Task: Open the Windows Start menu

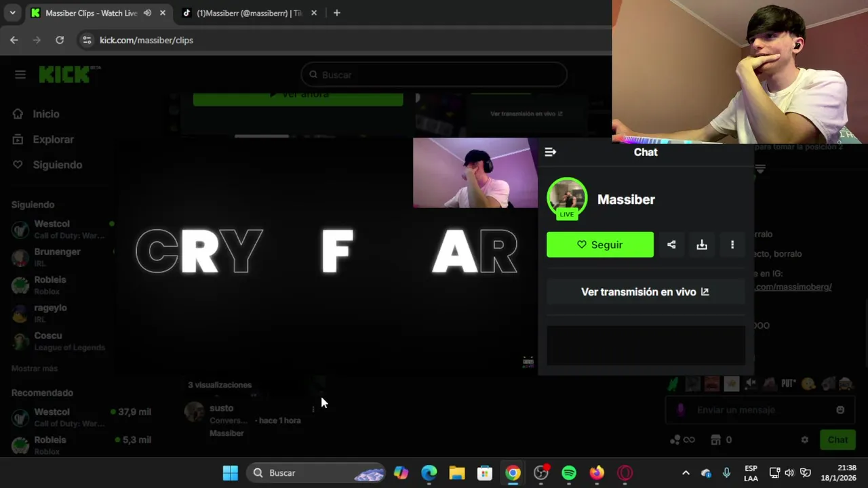Action: (231, 472)
